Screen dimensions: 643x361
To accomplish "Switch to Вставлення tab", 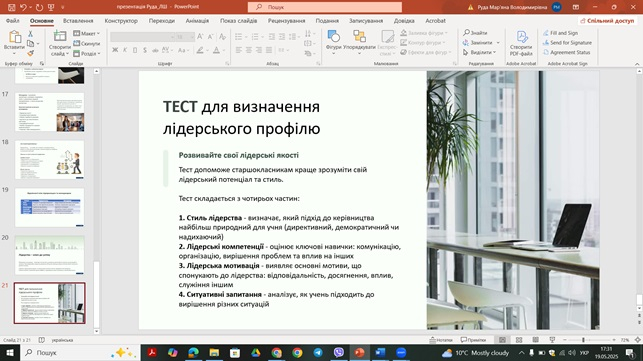I will pyautogui.click(x=78, y=21).
